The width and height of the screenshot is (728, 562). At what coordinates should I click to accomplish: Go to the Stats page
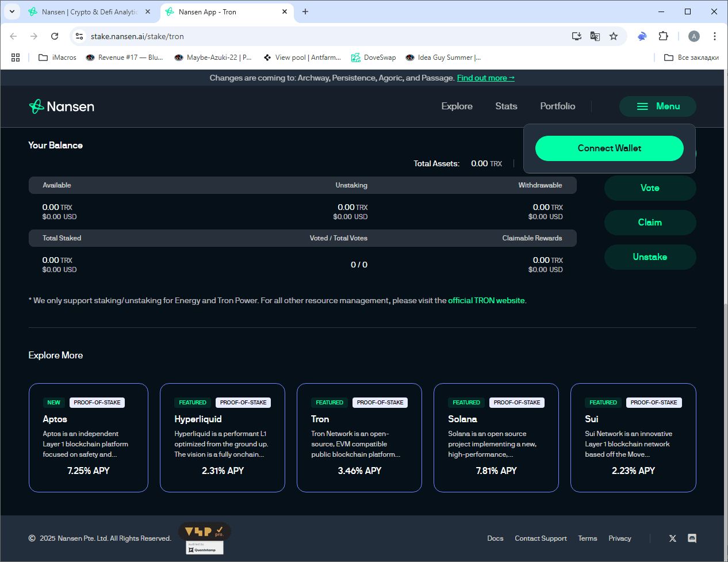point(506,106)
